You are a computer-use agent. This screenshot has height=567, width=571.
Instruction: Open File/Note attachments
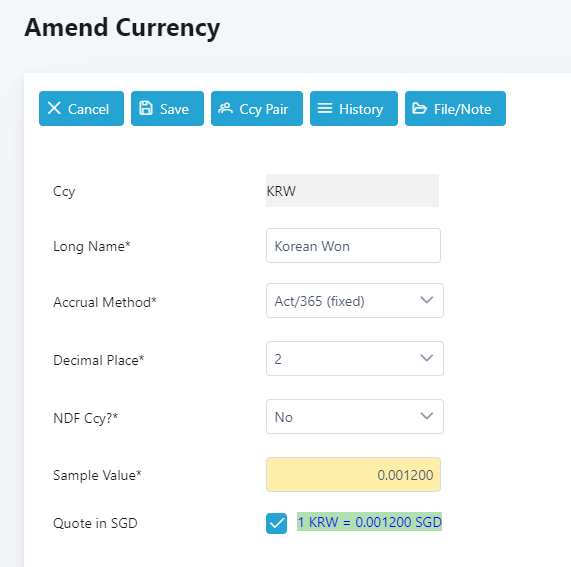pos(455,109)
